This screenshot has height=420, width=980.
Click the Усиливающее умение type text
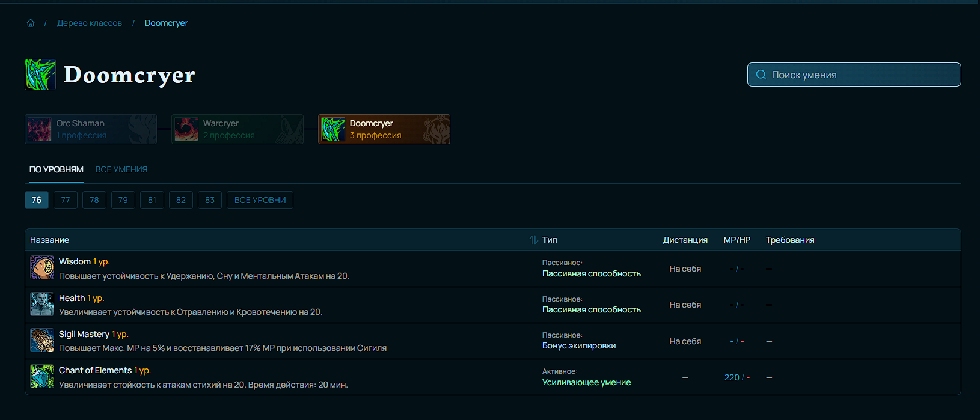[x=587, y=382]
